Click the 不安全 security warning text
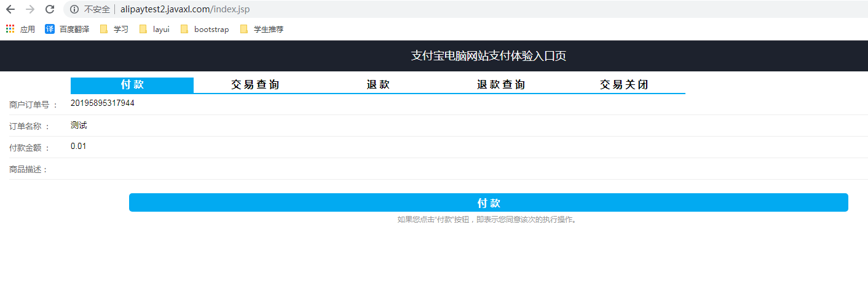This screenshot has height=288, width=868. coord(97,9)
